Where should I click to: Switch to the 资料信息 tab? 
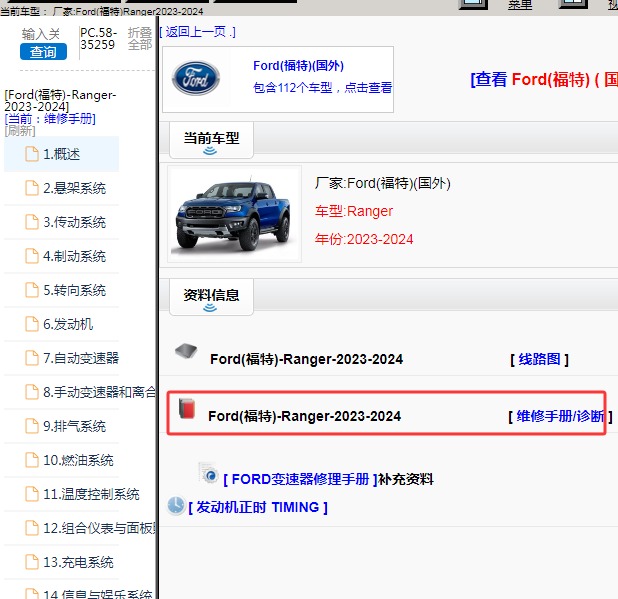point(211,297)
